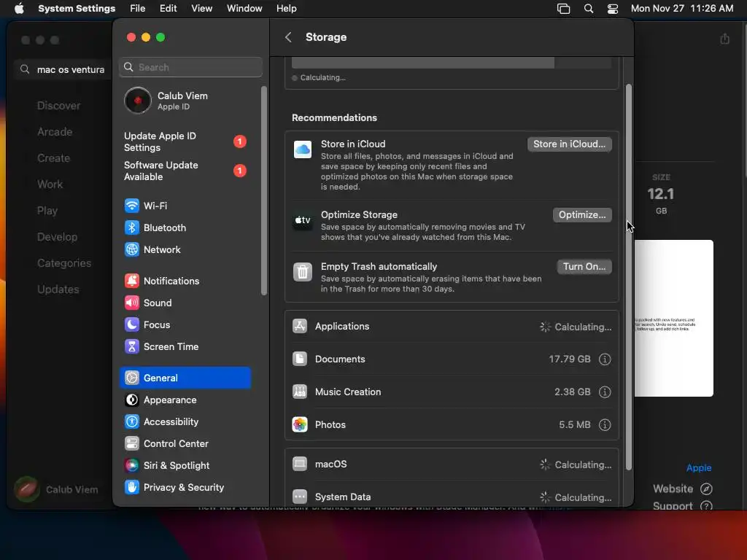Open the Wi-Fi settings pane
Screen dimensions: 747x560
point(185,206)
